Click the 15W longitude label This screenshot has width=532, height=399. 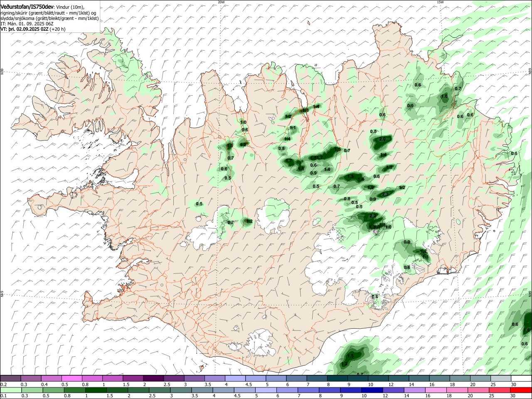(440, 2)
